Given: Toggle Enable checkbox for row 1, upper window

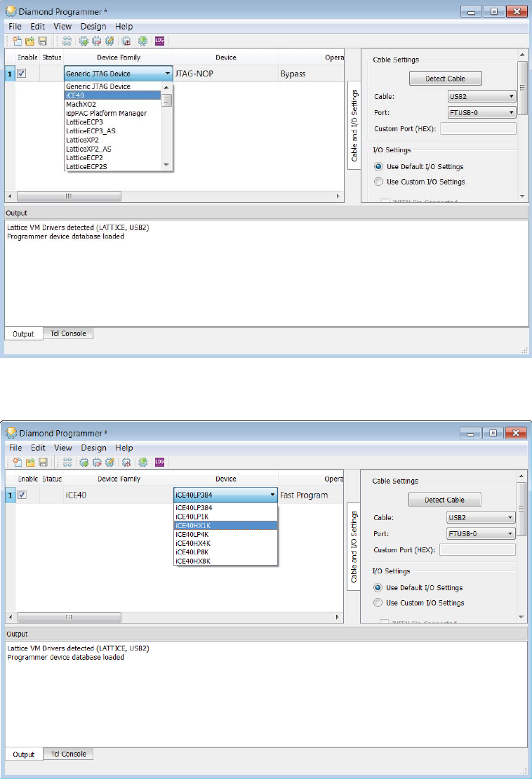Looking at the screenshot, I should (22, 74).
